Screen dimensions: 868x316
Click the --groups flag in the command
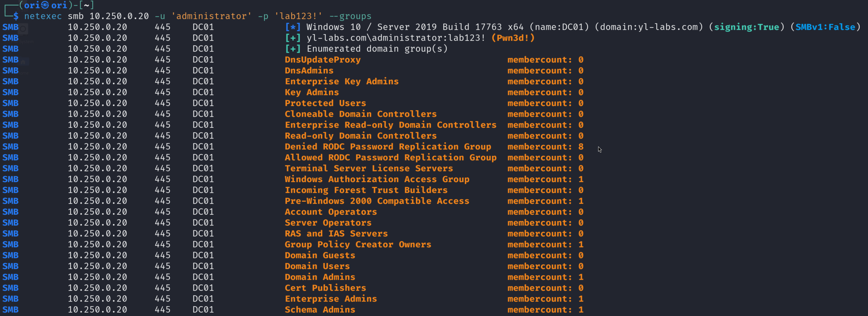(350, 16)
